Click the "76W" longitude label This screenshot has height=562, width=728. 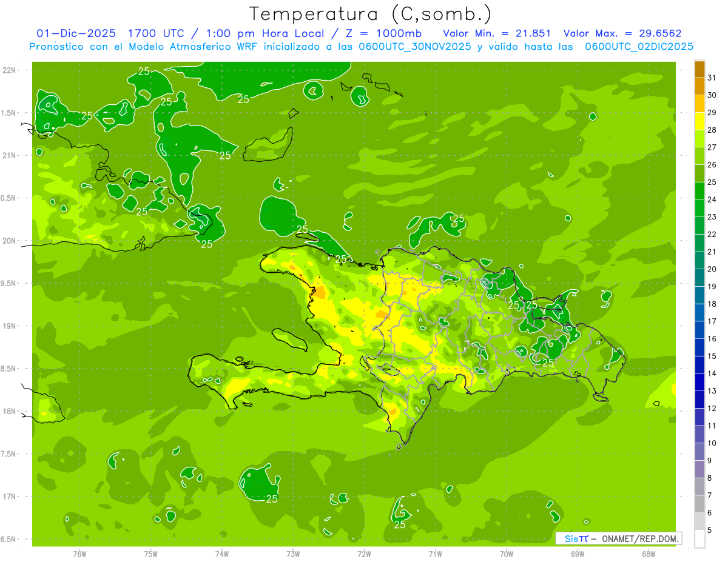coord(79,554)
